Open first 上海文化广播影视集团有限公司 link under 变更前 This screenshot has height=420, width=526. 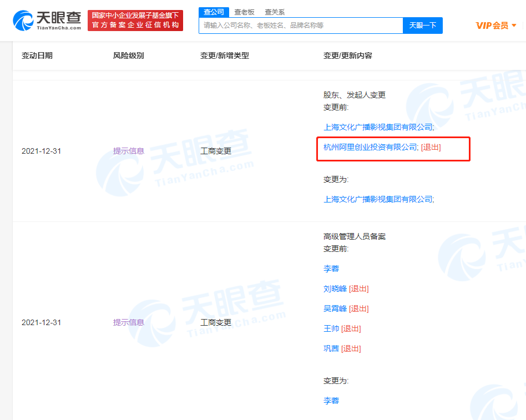click(378, 127)
